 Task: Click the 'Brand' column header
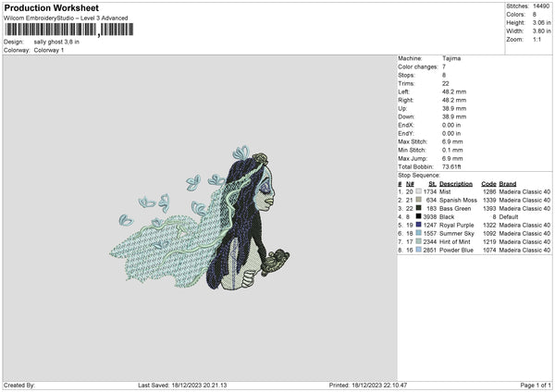coord(508,184)
